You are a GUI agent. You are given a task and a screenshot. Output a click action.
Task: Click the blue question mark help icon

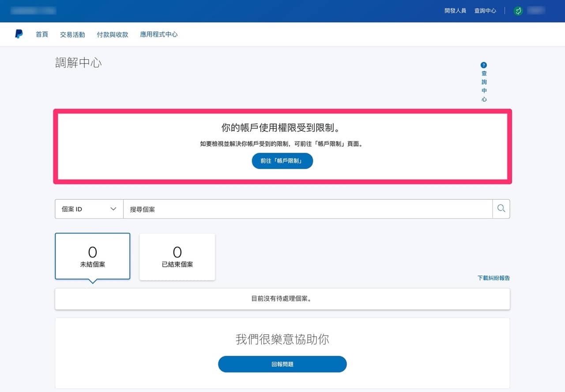click(484, 65)
